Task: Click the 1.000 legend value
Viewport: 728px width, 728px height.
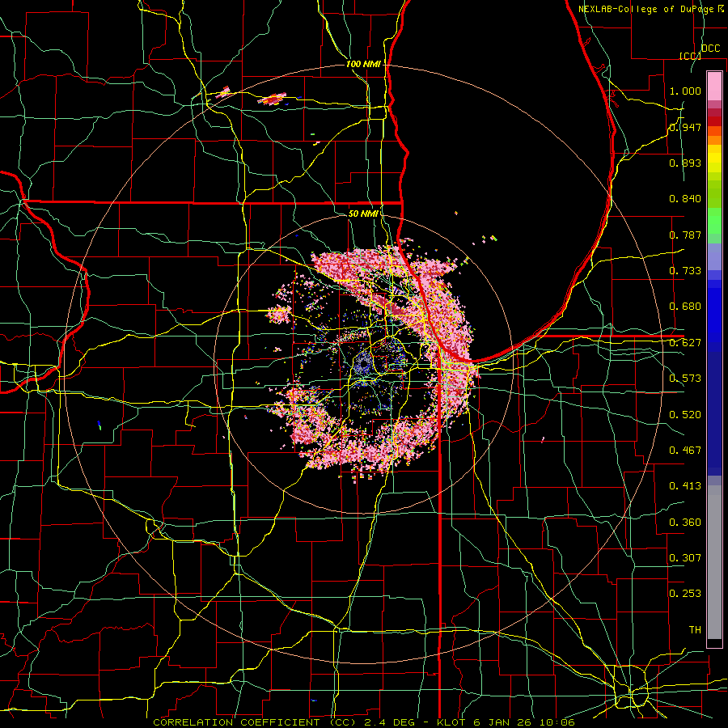Action: pyautogui.click(x=685, y=91)
